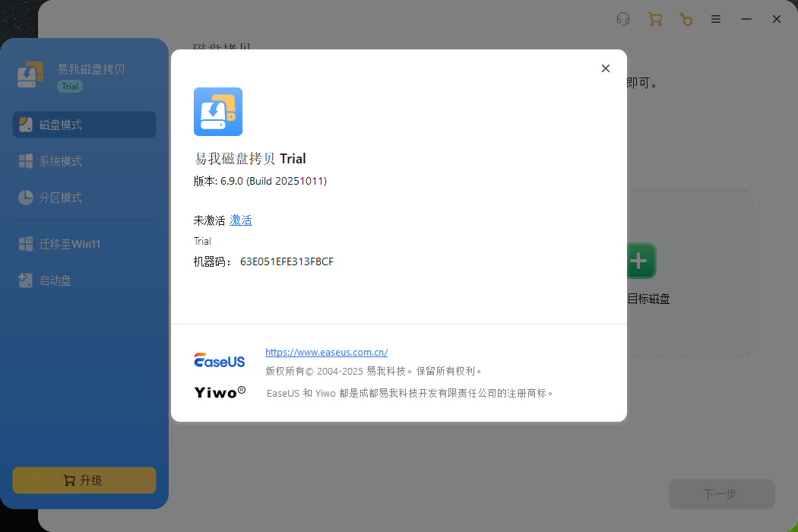The image size is (798, 532).
Task: Open the shopping cart purchase icon
Action: [654, 20]
